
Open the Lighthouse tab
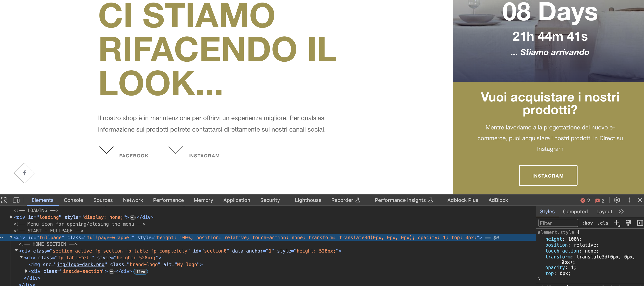click(308, 200)
